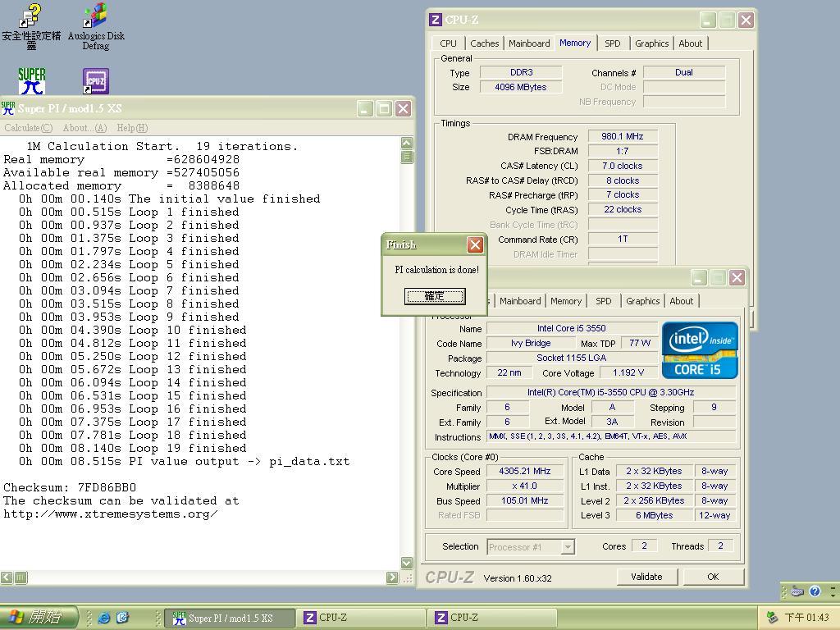Image resolution: width=840 pixels, height=630 pixels.
Task: Click the Level 3 cache value 6 MBytes
Action: pyautogui.click(x=654, y=515)
